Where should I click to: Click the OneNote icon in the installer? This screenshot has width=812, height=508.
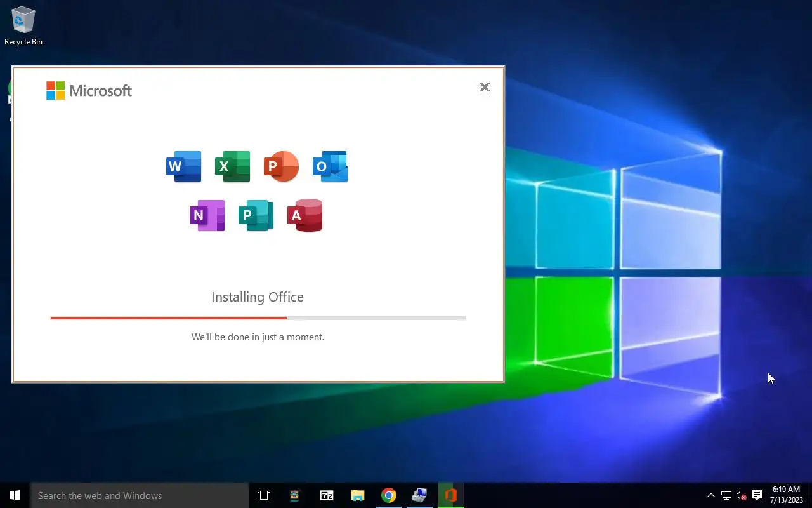[x=207, y=215]
